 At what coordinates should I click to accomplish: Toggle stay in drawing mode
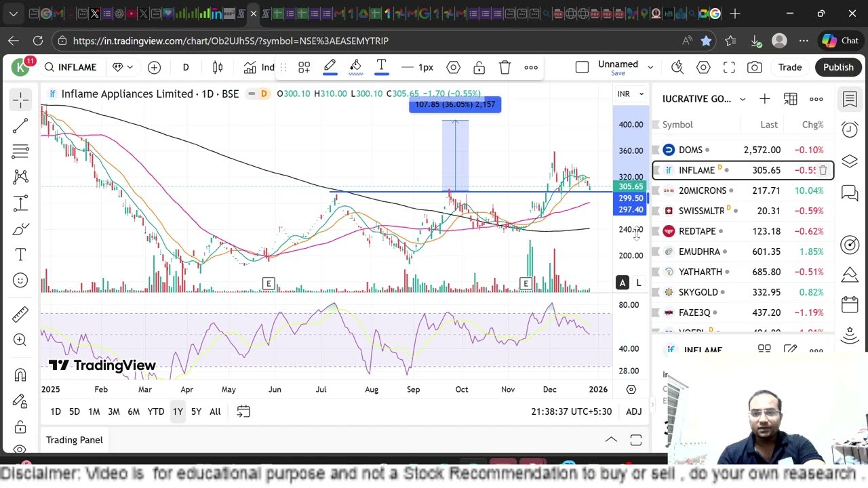20,401
